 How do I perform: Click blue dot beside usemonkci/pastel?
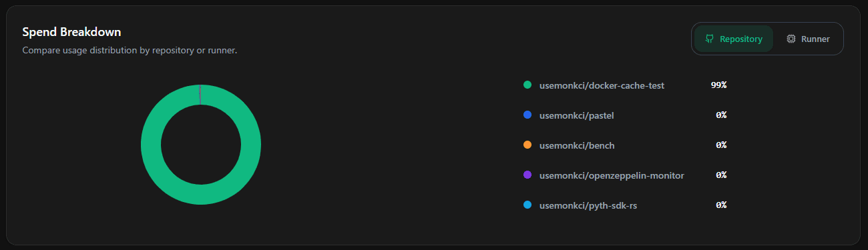tap(527, 115)
